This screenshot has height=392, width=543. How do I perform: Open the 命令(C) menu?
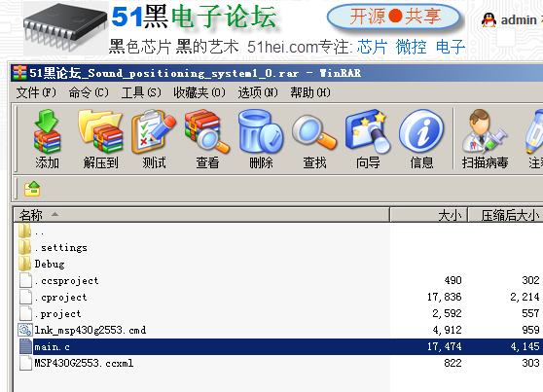coord(89,92)
